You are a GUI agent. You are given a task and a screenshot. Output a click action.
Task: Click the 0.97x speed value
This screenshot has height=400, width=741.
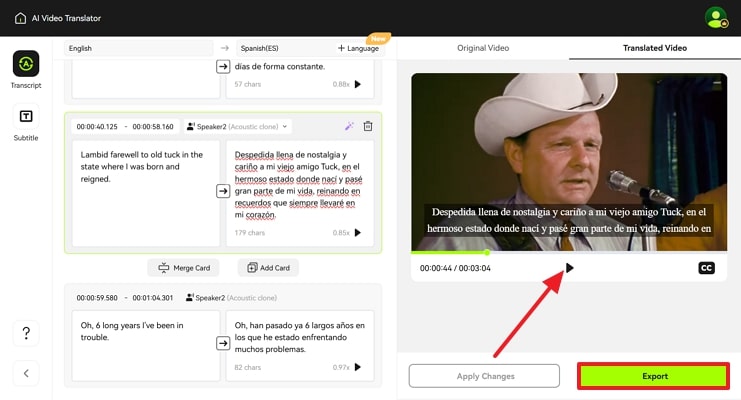coord(341,367)
